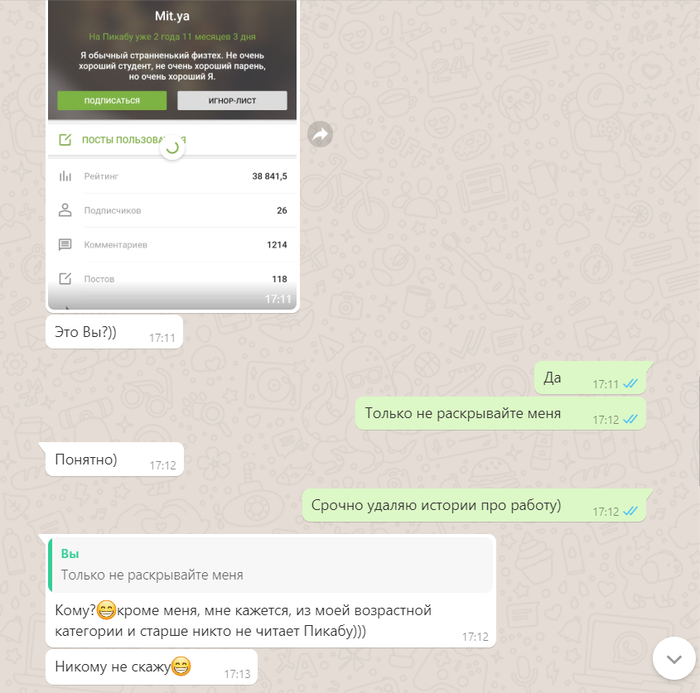Click the loading spinner on the image

click(172, 147)
